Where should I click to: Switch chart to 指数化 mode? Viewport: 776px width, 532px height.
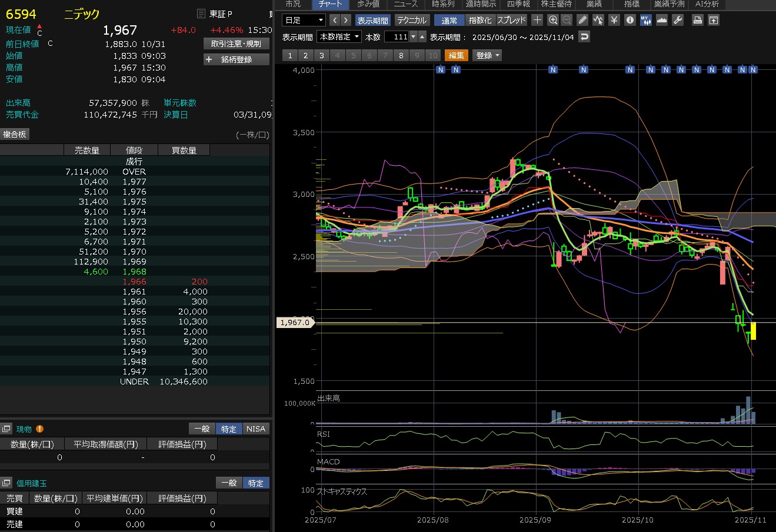pos(480,20)
